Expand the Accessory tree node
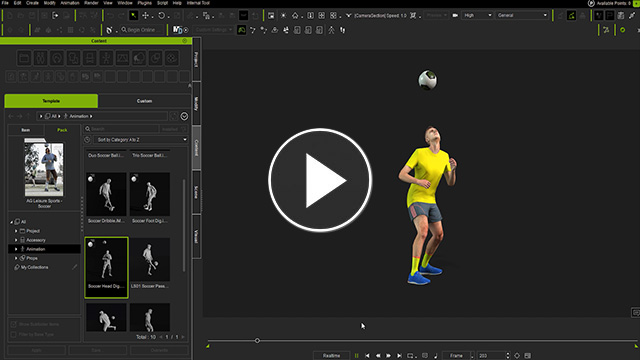Screen dimensions: 640x360 coord(16,240)
